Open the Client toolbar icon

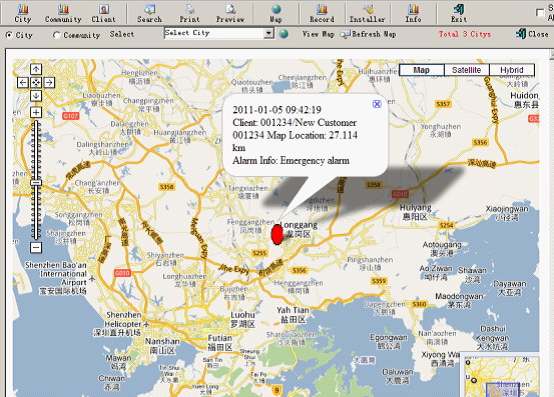[x=104, y=13]
